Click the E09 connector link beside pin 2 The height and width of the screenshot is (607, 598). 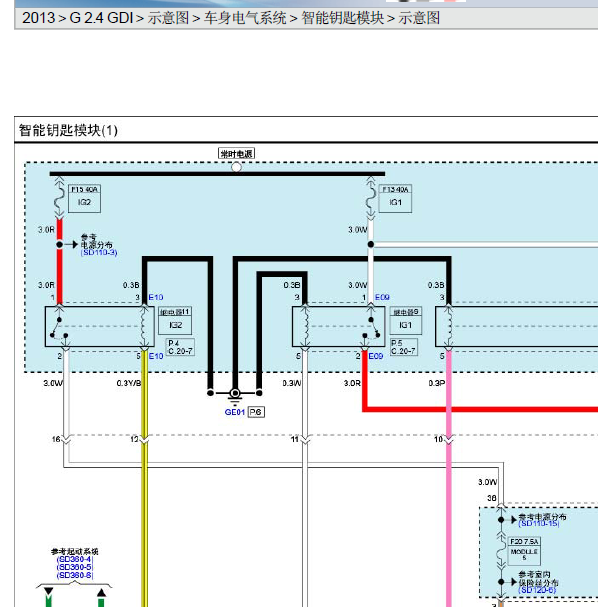pos(375,356)
